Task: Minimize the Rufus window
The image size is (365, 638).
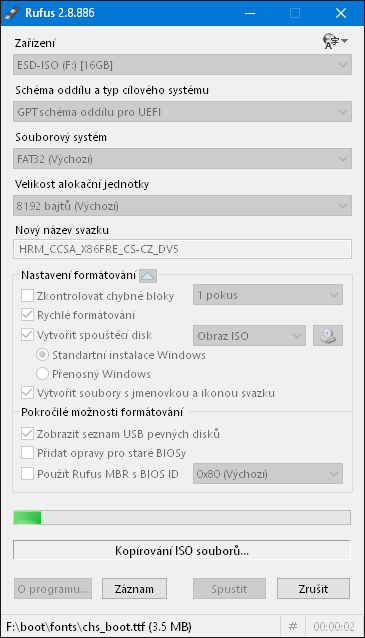Action: click(250, 13)
